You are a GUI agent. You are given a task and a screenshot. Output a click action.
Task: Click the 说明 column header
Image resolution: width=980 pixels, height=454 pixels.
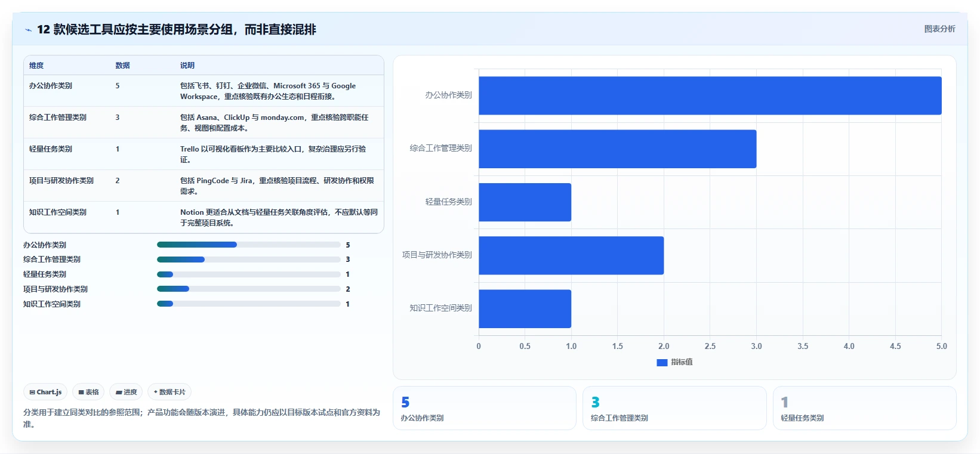(187, 66)
